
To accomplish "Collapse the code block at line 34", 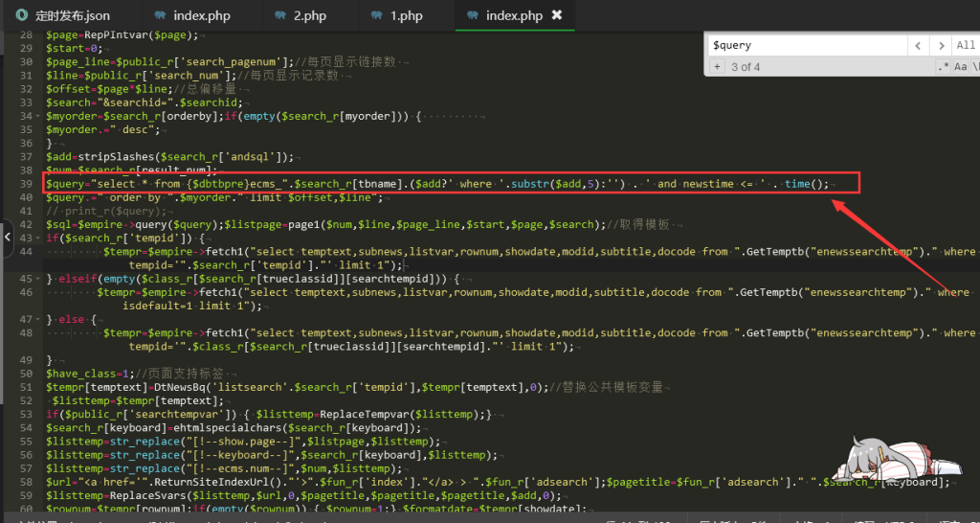I will point(39,116).
